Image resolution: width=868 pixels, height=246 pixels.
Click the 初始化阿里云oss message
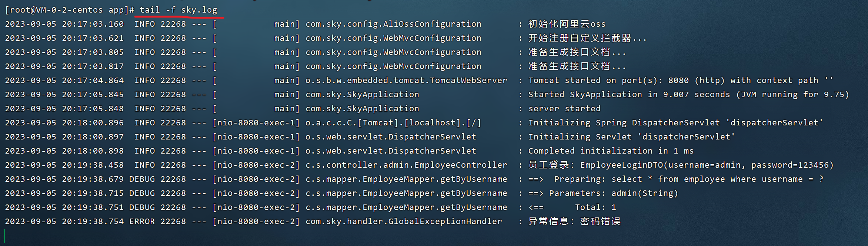click(567, 24)
